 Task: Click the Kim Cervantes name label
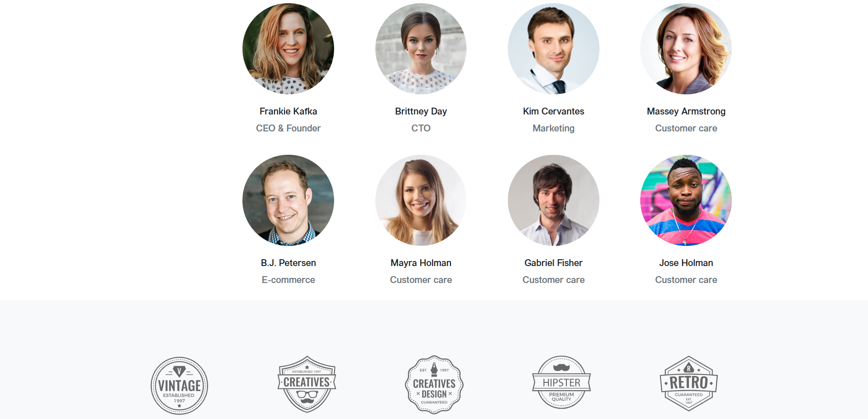pos(554,111)
